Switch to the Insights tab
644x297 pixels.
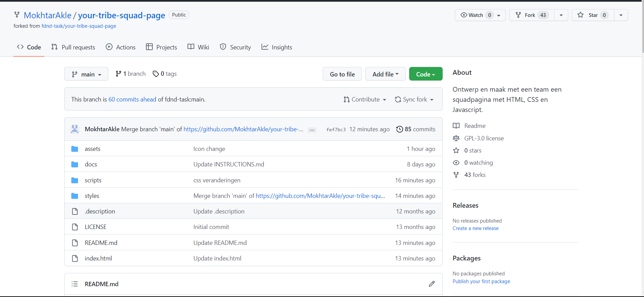[277, 47]
